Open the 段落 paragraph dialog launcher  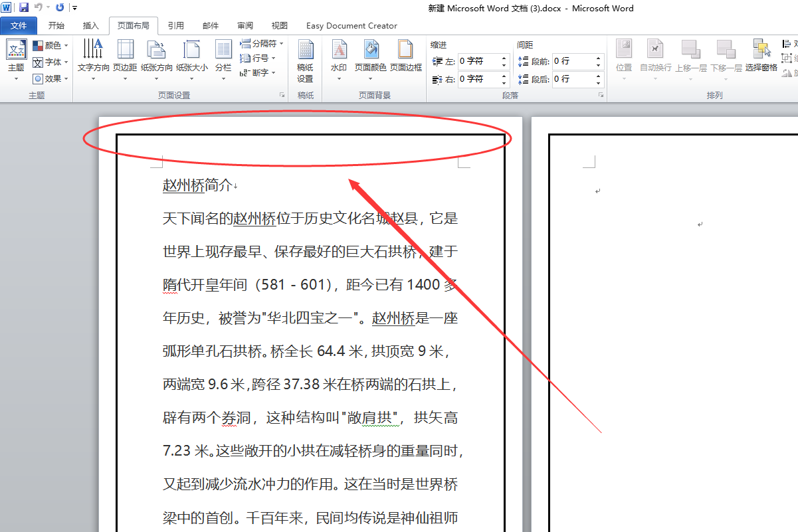[601, 96]
